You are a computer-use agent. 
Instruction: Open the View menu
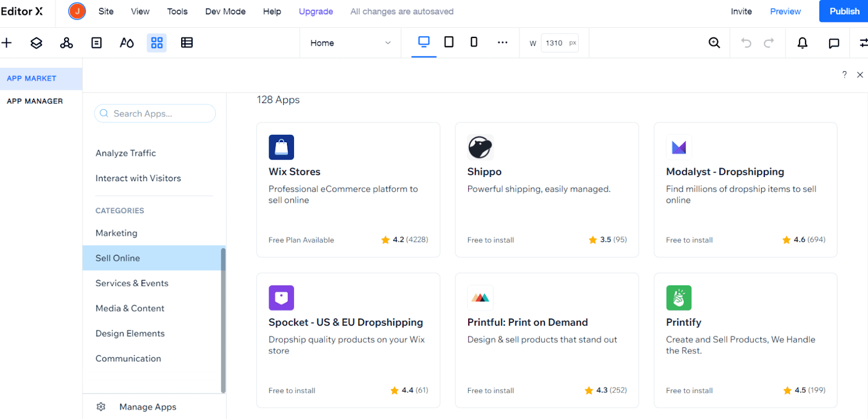(x=140, y=11)
